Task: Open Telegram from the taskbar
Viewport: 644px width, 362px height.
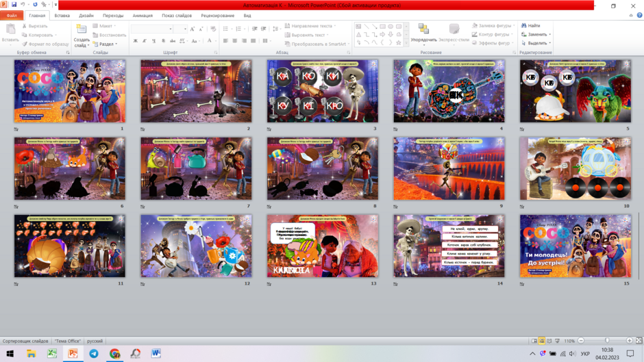Action: 94,353
